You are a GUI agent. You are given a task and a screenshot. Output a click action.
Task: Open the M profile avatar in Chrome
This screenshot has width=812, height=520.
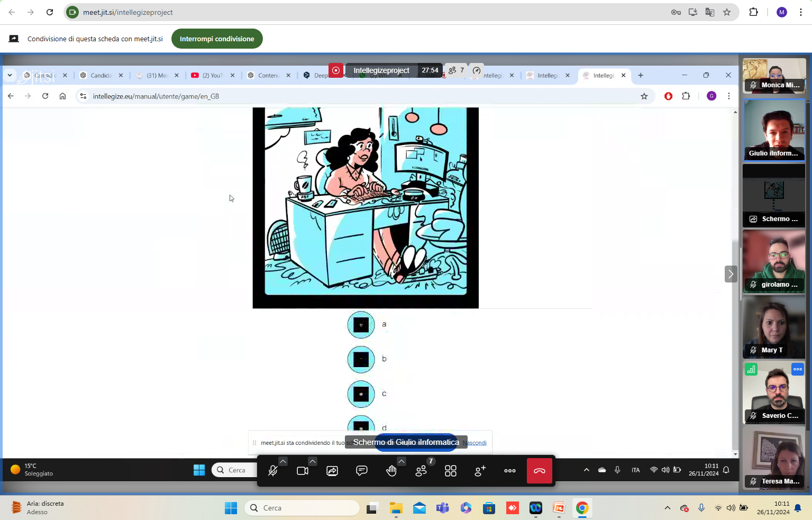[x=782, y=12]
